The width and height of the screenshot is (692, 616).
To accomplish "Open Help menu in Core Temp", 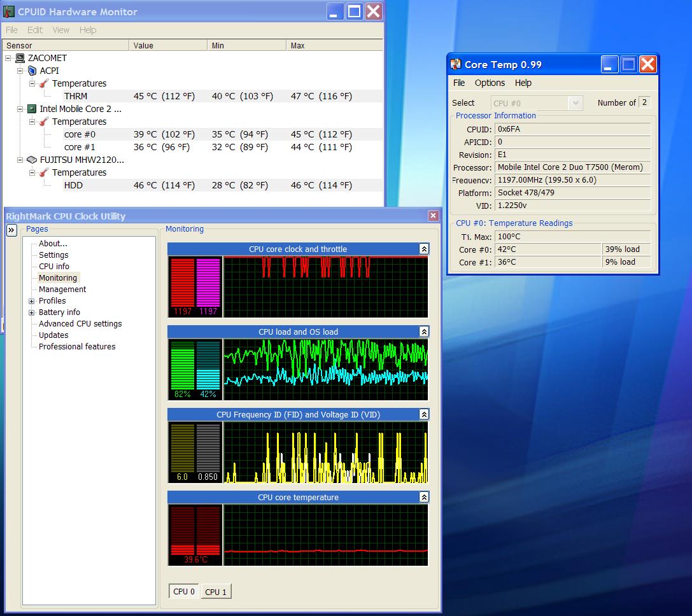I will (x=523, y=83).
